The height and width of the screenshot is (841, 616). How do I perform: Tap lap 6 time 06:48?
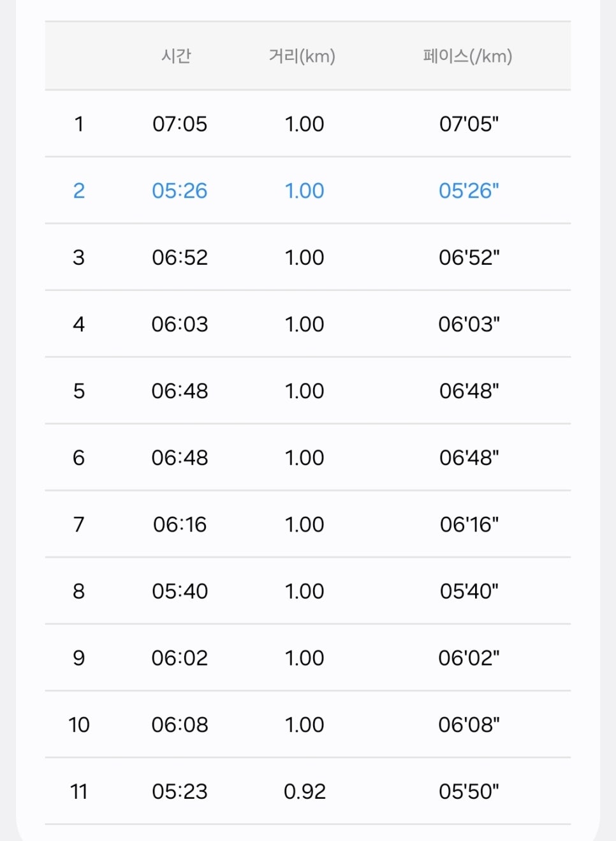[180, 458]
